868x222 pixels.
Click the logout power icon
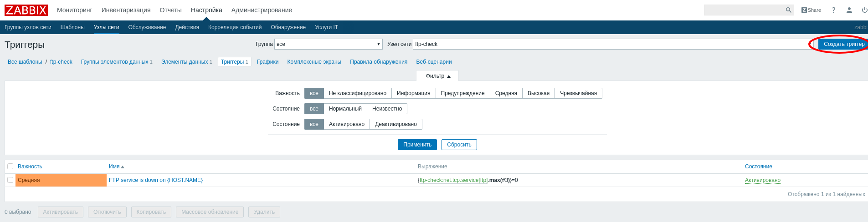pyautogui.click(x=864, y=10)
